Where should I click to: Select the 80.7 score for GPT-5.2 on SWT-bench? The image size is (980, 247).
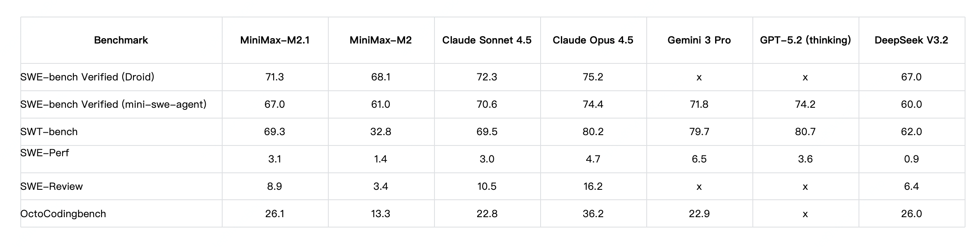tap(805, 132)
